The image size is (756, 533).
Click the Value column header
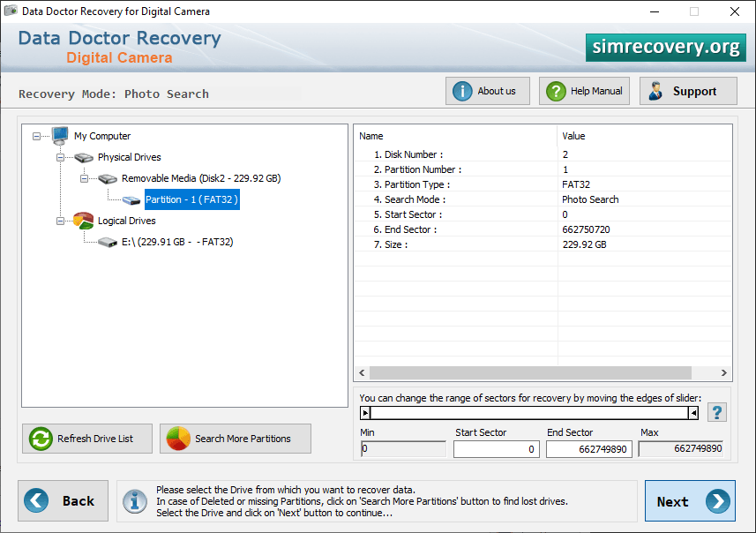tap(645, 136)
